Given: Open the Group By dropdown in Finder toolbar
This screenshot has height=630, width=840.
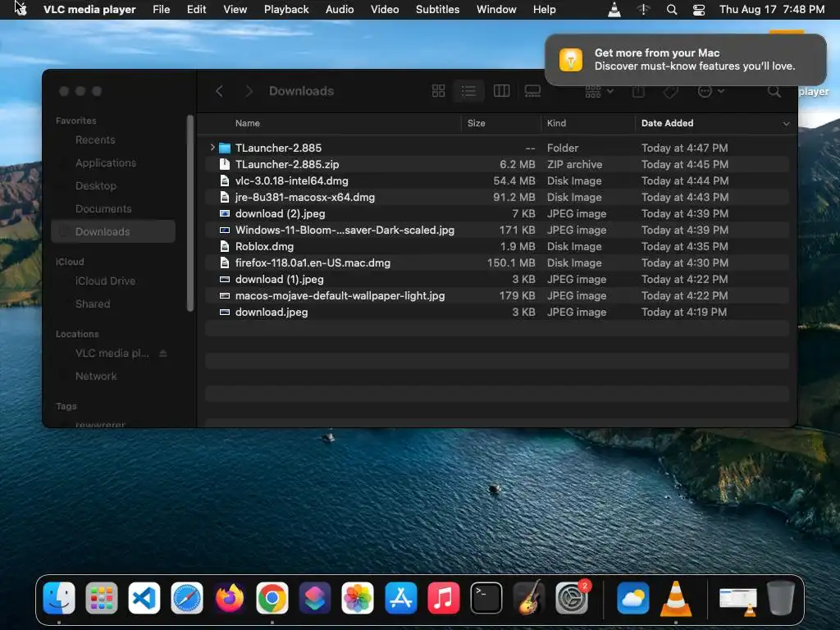Looking at the screenshot, I should point(599,92).
